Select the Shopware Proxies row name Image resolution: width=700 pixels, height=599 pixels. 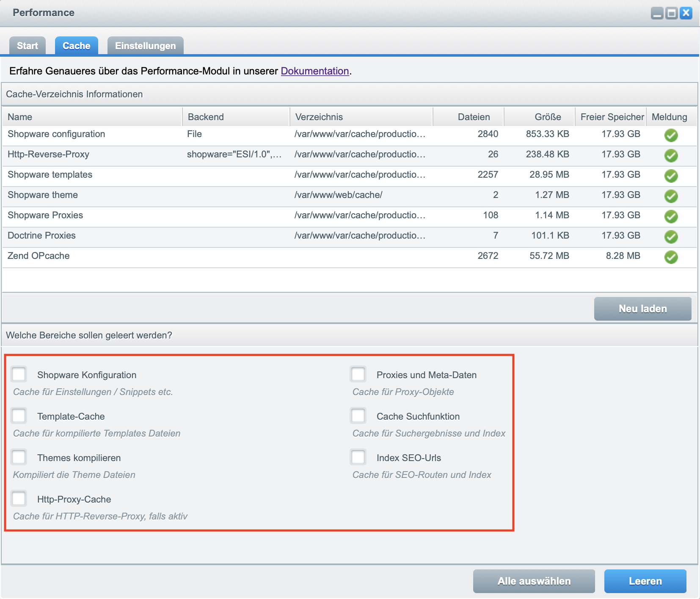coord(45,215)
